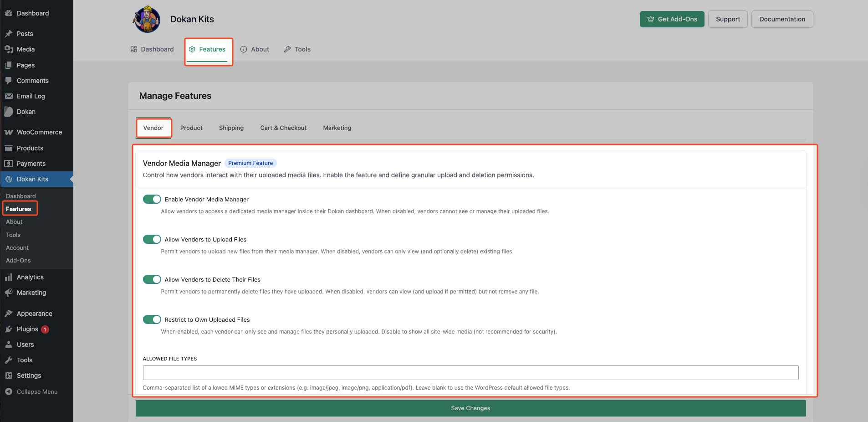Open the Tools tab in top navigation
868x422 pixels.
click(297, 49)
